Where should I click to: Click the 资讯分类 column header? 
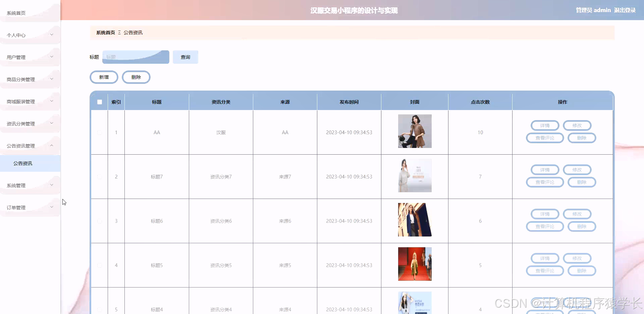tap(221, 102)
